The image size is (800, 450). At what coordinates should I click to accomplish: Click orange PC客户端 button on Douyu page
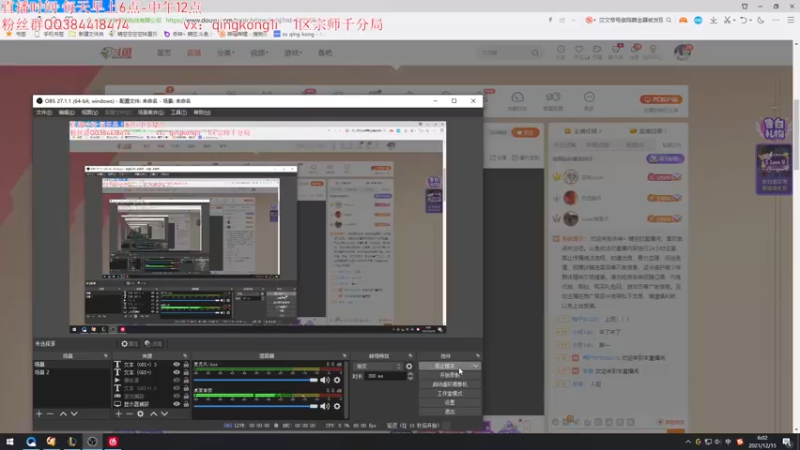(x=661, y=99)
